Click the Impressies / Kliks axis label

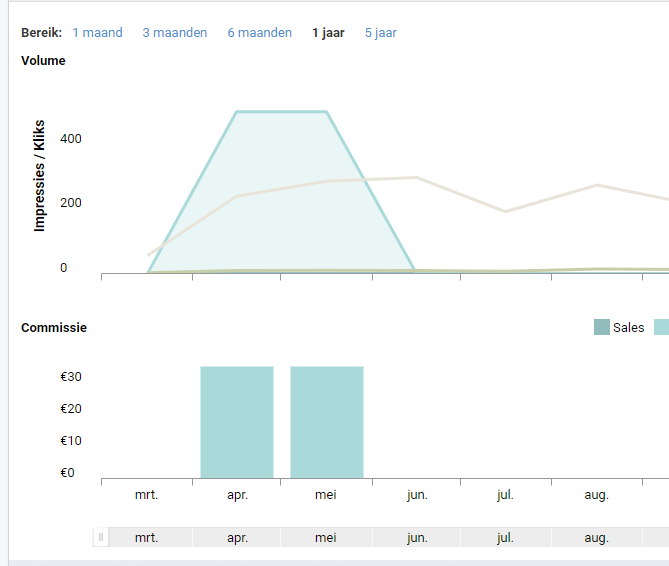(39, 176)
